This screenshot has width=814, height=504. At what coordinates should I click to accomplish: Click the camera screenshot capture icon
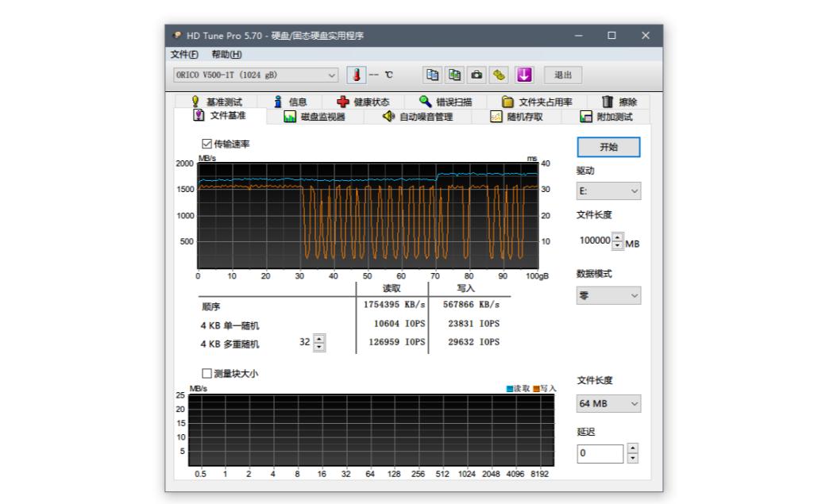(x=477, y=75)
